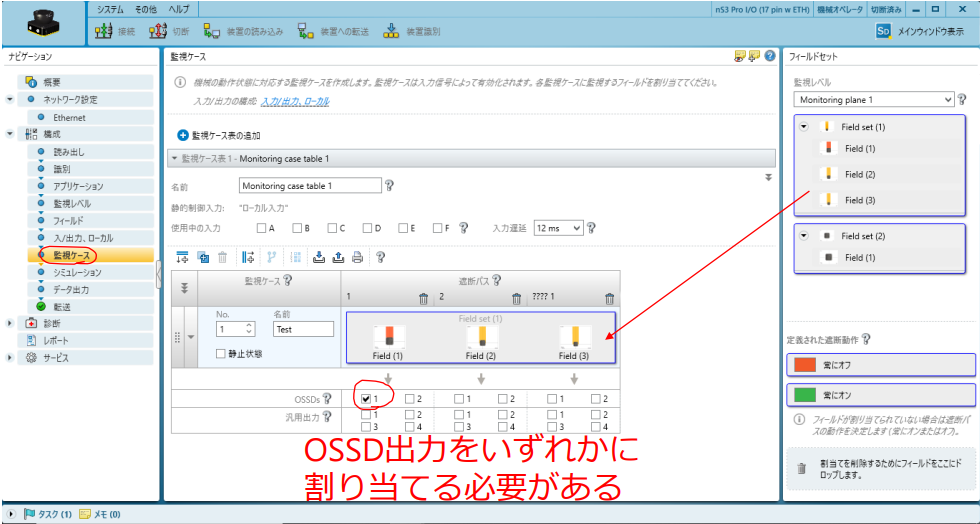
Task: Enable input A checkbox
Action: [262, 228]
